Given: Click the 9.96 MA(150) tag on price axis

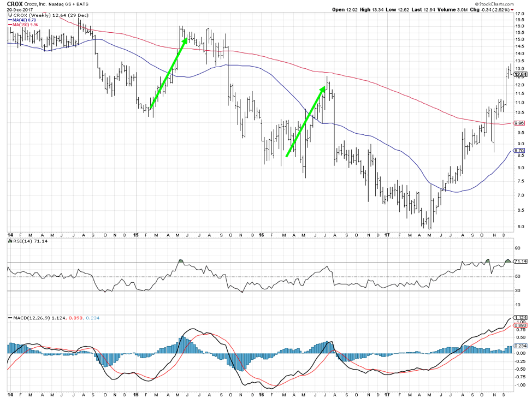Looking at the screenshot, I should (519, 123).
